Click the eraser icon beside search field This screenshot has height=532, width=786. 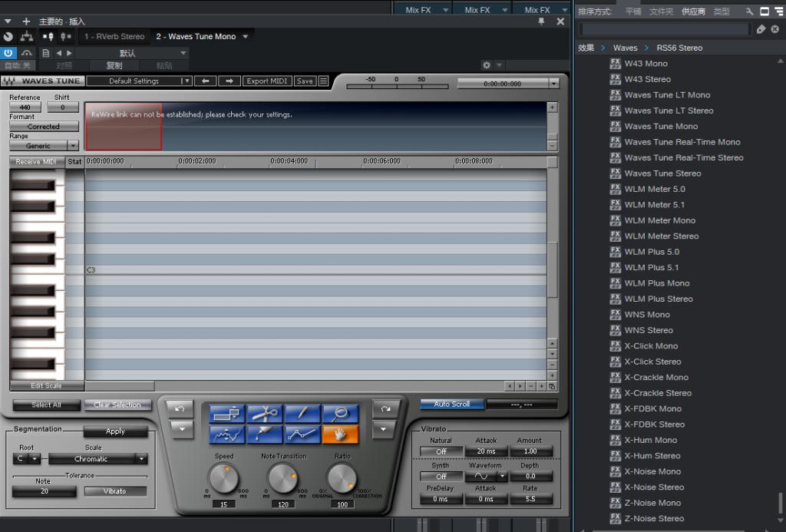(761, 29)
